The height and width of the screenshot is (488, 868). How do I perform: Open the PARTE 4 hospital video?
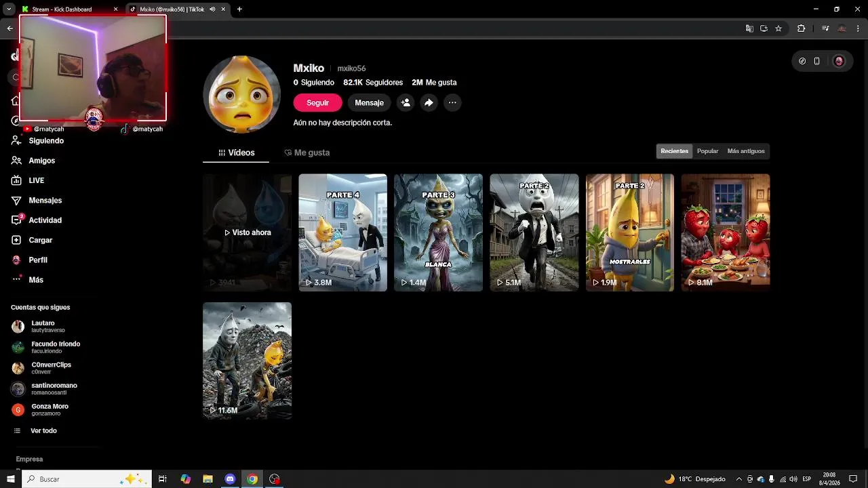[x=342, y=232]
